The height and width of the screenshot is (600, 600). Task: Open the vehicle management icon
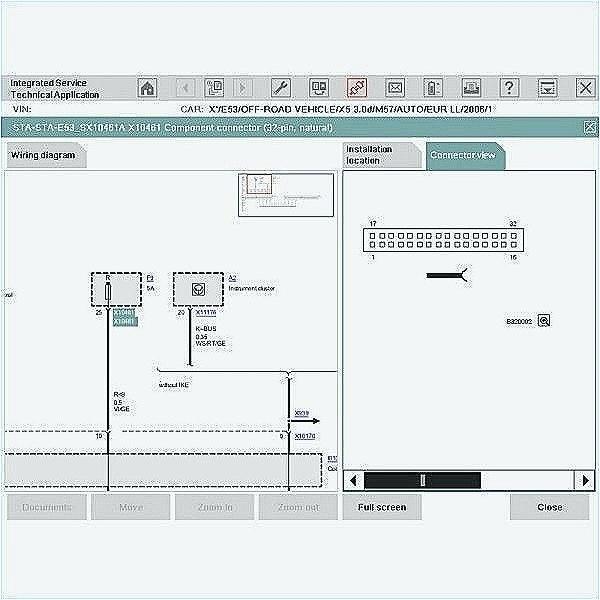[319, 88]
